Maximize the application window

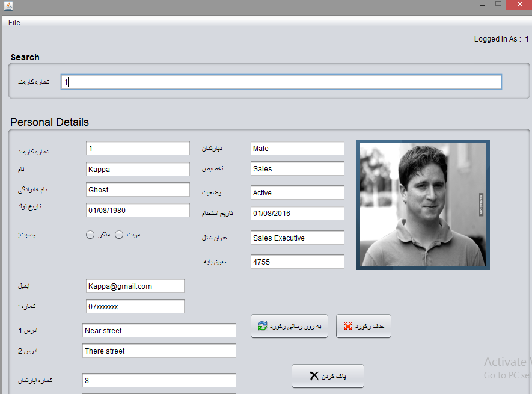click(x=498, y=4)
